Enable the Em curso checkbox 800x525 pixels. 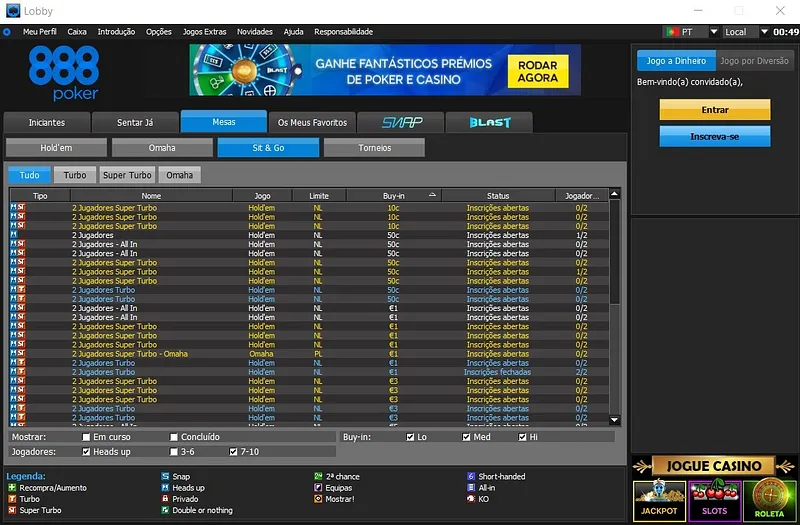86,437
